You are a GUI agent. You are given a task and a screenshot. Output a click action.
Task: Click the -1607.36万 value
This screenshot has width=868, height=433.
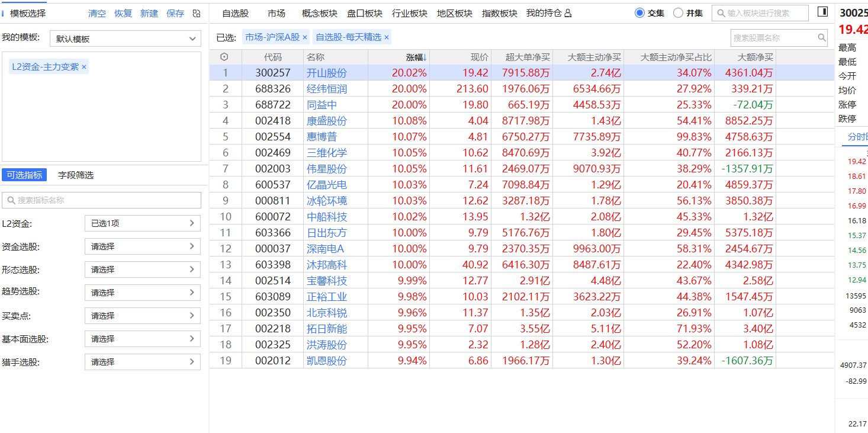(747, 361)
